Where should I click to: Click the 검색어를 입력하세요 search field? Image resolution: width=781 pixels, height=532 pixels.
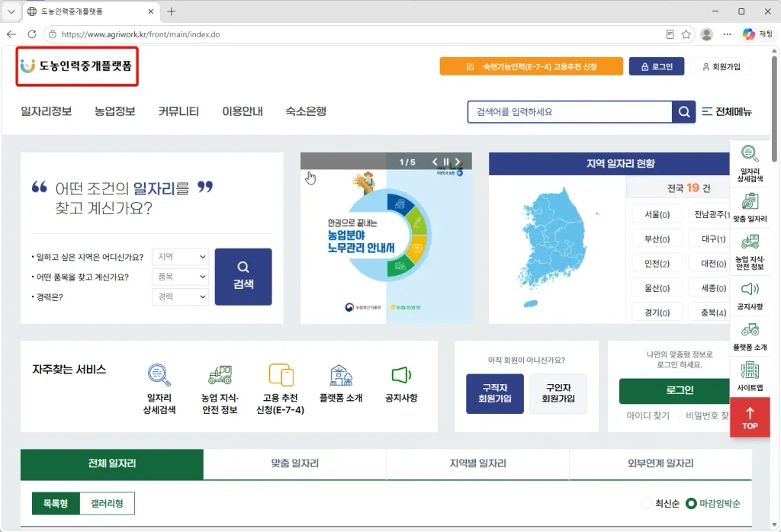coord(570,112)
